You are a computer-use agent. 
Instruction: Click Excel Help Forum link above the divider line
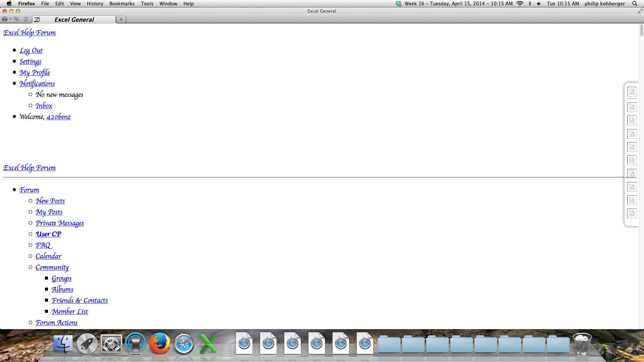(30, 168)
